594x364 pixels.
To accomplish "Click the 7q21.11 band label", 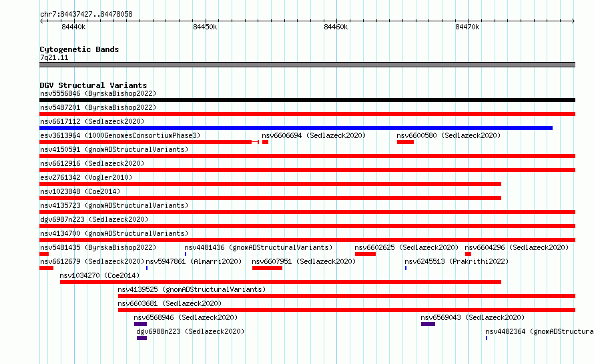I will coord(54,57).
